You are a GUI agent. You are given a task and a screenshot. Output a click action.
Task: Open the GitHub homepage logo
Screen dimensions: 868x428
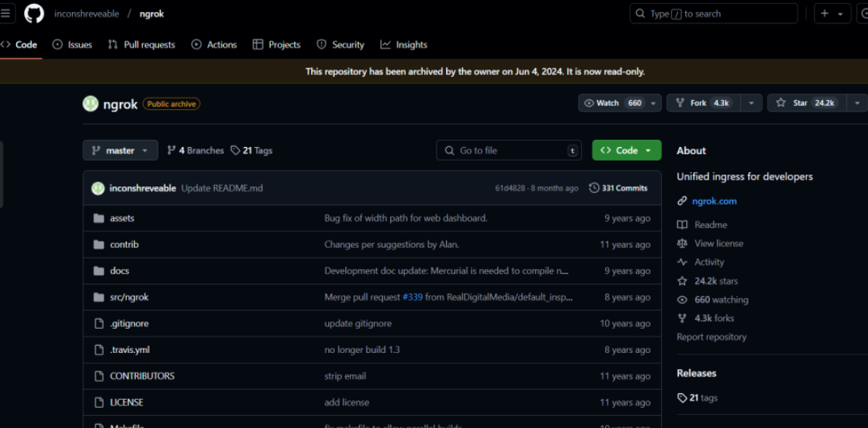pyautogui.click(x=34, y=14)
